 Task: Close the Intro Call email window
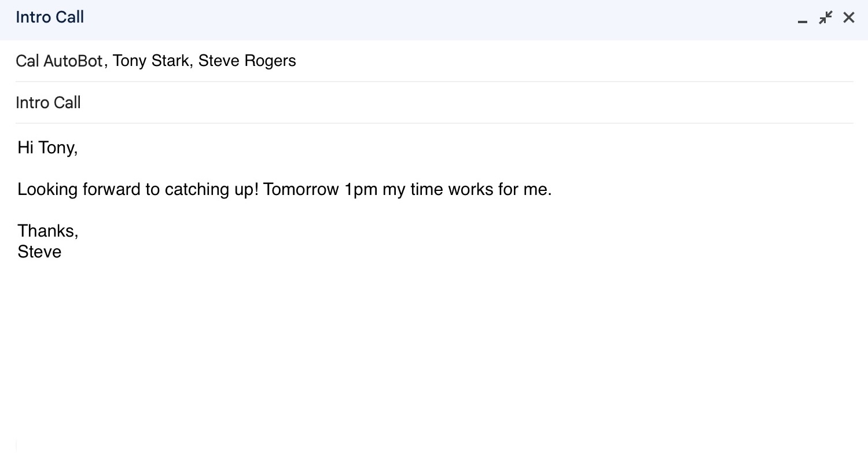click(x=848, y=18)
